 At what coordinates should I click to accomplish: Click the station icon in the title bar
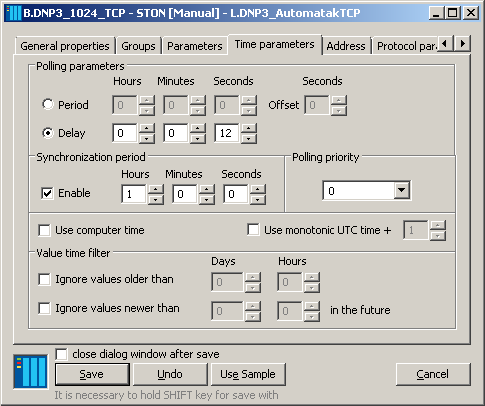click(14, 13)
